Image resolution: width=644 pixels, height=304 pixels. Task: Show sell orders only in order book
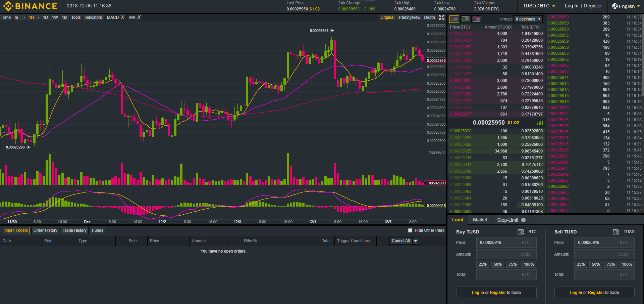click(476, 19)
